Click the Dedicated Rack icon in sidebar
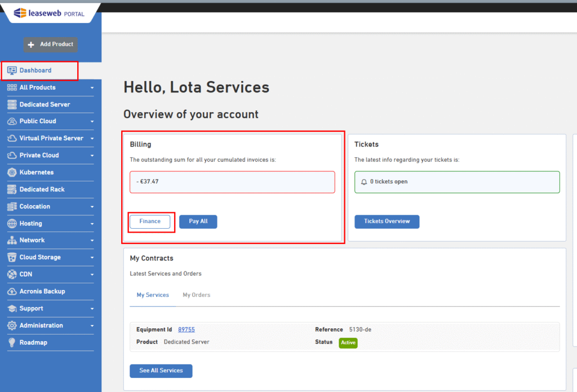The height and width of the screenshot is (392, 577). (12, 189)
